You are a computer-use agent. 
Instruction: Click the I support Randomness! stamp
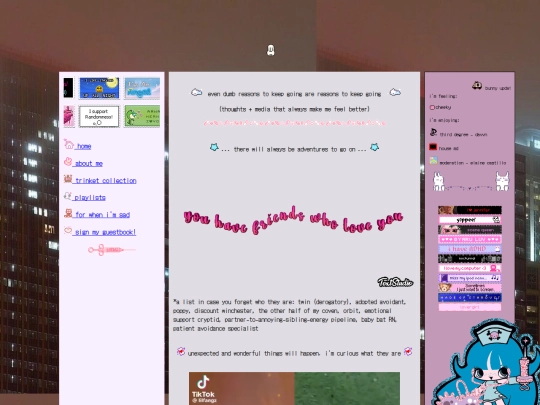99,116
